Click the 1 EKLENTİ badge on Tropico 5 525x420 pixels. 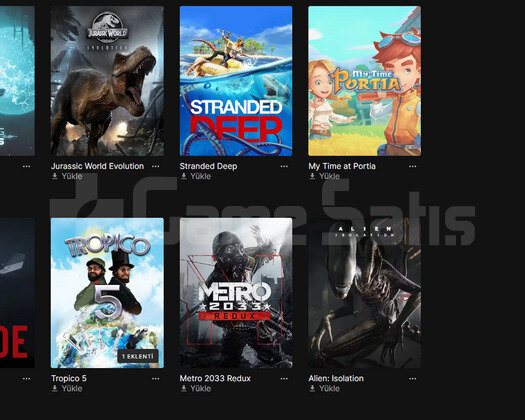pos(138,356)
